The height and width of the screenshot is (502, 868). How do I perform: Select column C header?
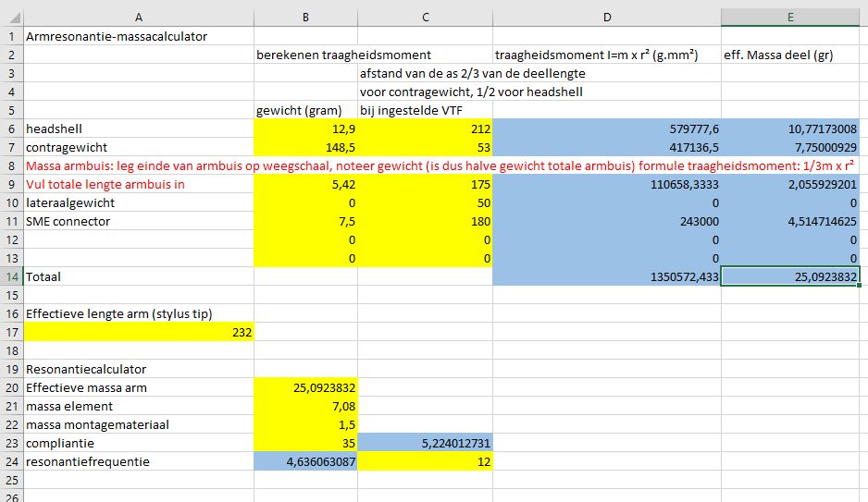tap(425, 18)
